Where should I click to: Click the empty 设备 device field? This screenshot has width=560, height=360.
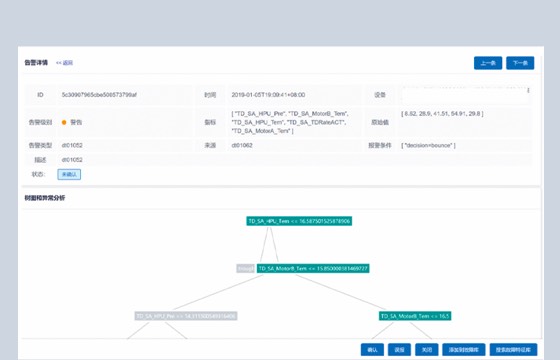465,95
